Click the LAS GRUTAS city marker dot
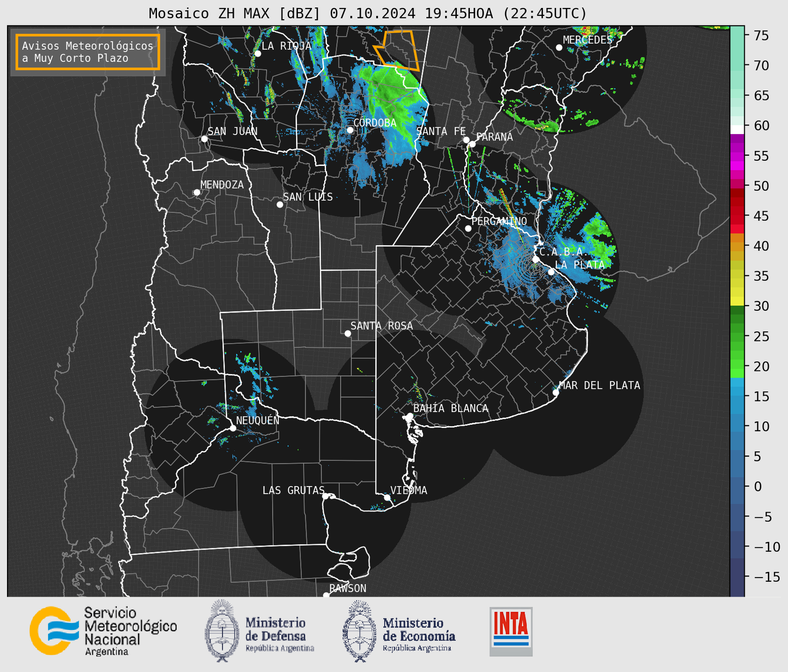The height and width of the screenshot is (672, 788). point(326,496)
